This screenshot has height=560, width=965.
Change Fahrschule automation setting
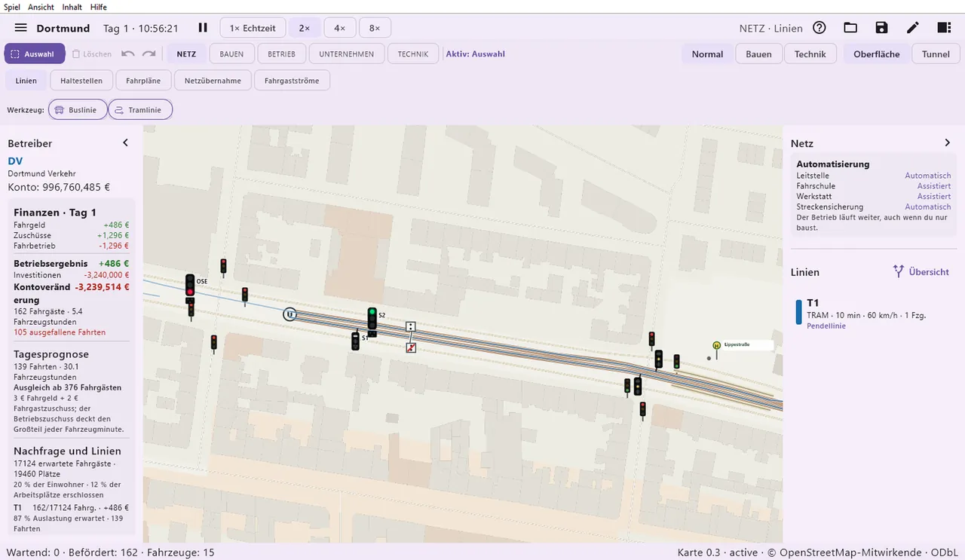(934, 186)
